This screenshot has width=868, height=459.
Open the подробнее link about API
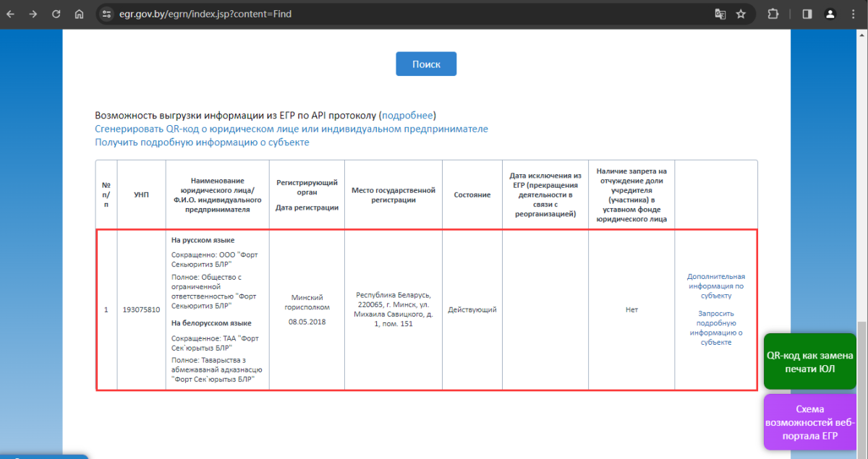(x=407, y=116)
